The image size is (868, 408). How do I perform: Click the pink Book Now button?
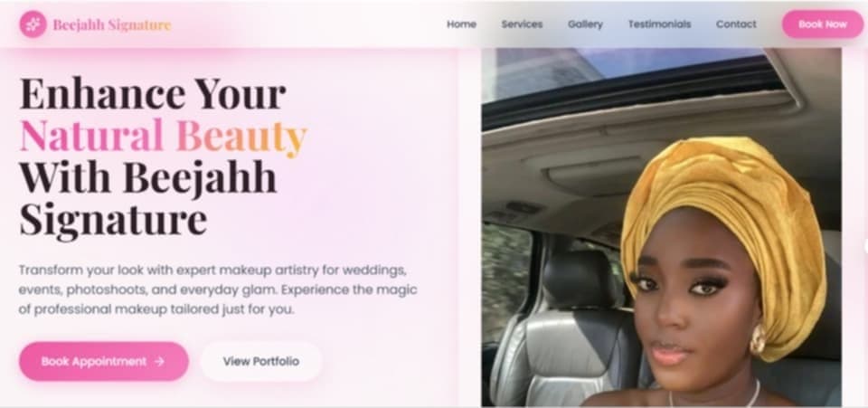pyautogui.click(x=823, y=24)
